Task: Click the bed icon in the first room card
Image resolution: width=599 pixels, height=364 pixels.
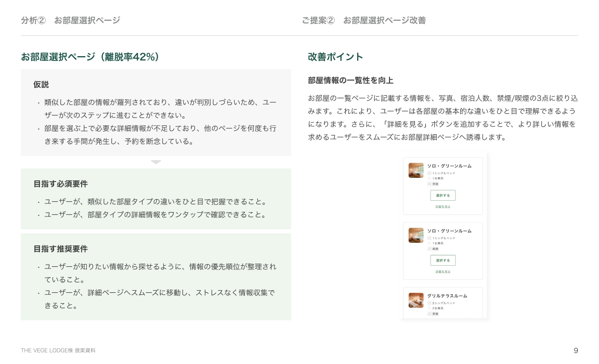Action: (429, 173)
